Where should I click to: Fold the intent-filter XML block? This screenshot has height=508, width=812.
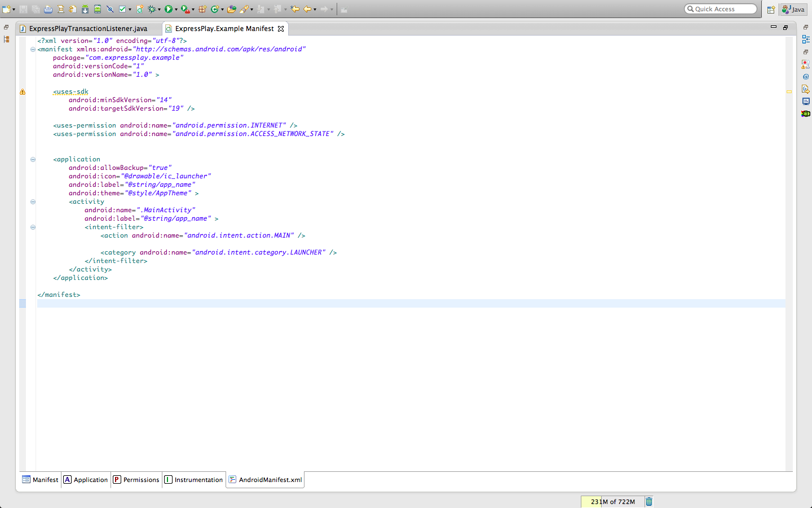click(33, 227)
